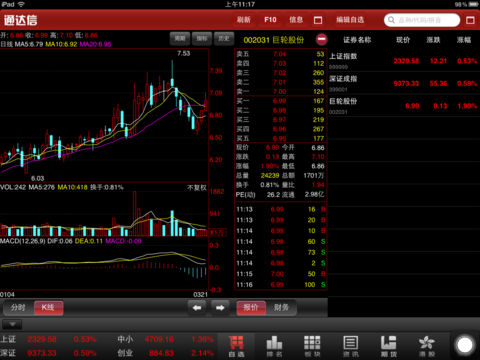
Task: Open the 资讯 news list icon
Action: pos(351,346)
